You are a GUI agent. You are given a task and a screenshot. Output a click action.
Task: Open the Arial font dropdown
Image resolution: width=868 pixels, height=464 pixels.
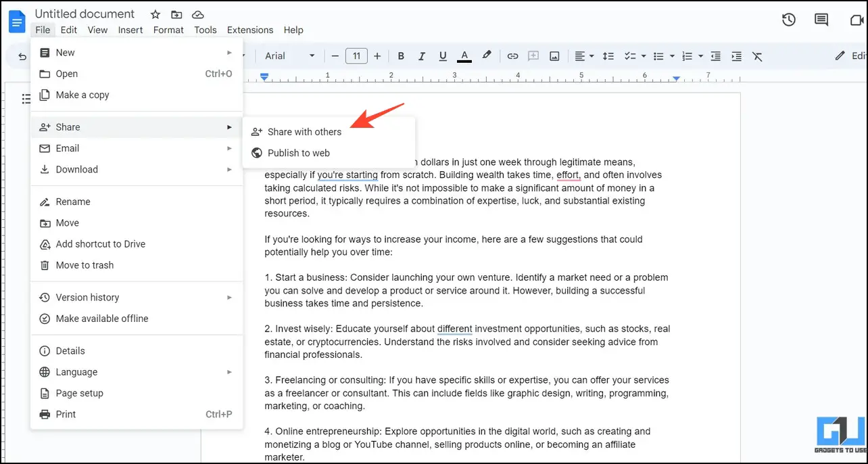point(290,56)
